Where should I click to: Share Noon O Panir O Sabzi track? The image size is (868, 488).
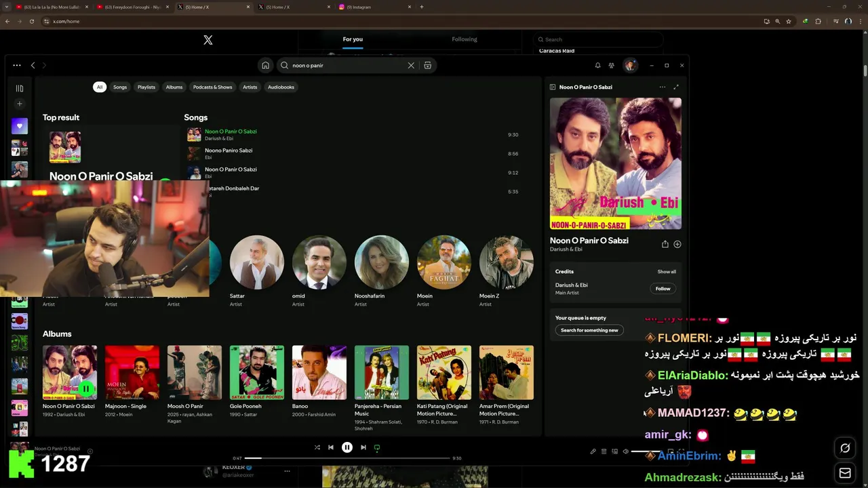tap(665, 244)
